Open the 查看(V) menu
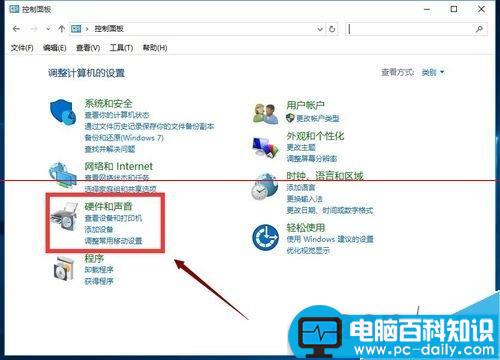 [x=88, y=48]
